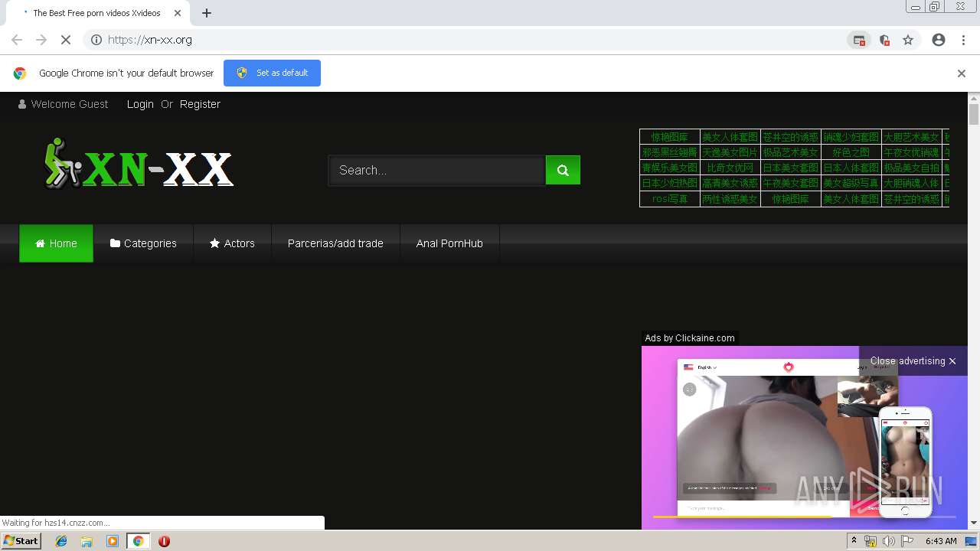Open the Chrome three-dot menu

(x=963, y=40)
